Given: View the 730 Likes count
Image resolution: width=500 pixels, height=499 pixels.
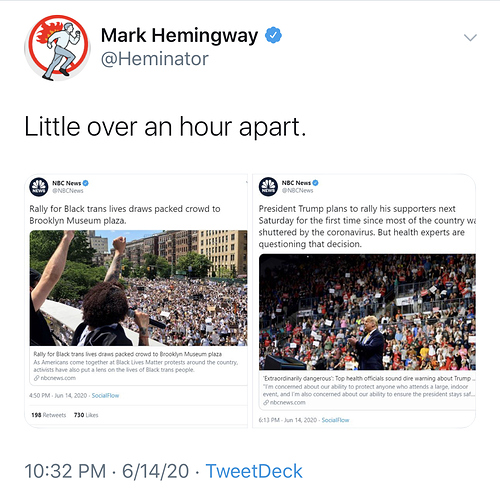Looking at the screenshot, I should (x=86, y=415).
